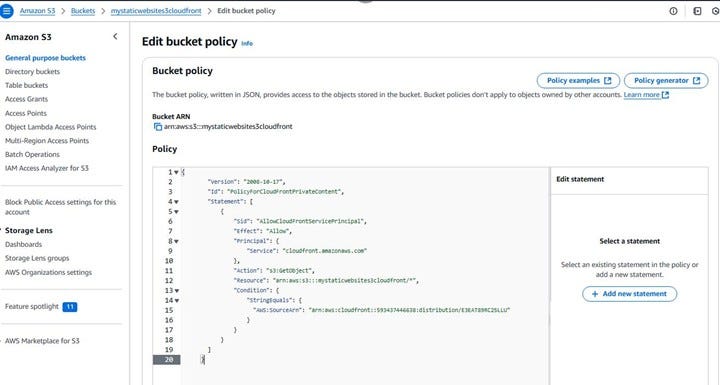Open the hamburger navigation menu icon

(6, 11)
